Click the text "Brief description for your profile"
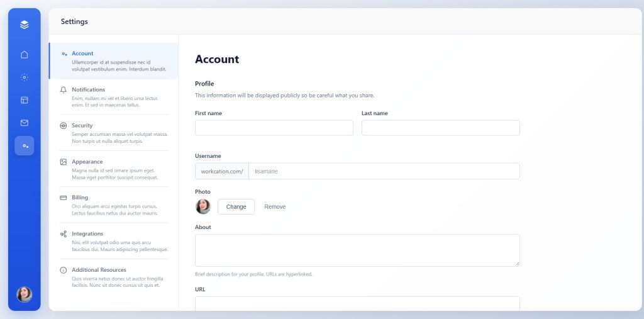Viewport: 644px width, 319px height. [x=230, y=274]
